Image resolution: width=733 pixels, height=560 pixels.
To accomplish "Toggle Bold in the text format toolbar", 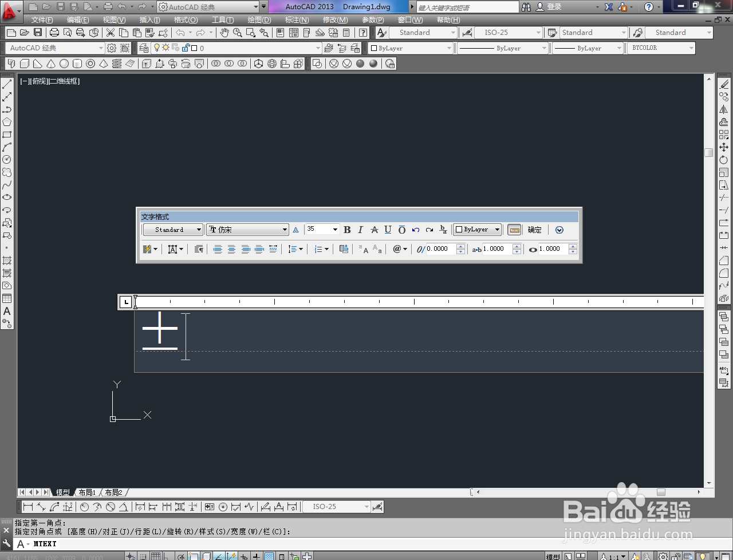I will pos(347,230).
